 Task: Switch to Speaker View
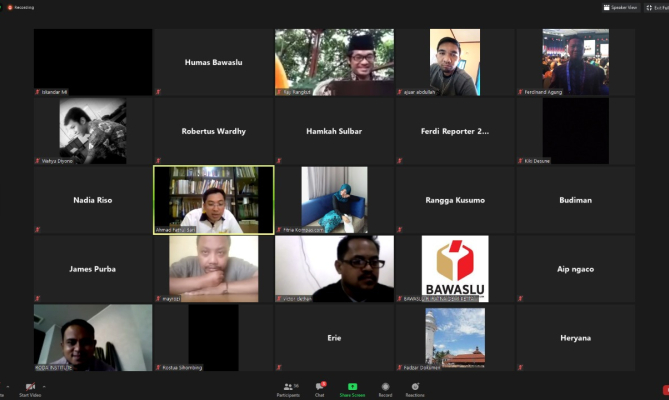pyautogui.click(x=621, y=7)
